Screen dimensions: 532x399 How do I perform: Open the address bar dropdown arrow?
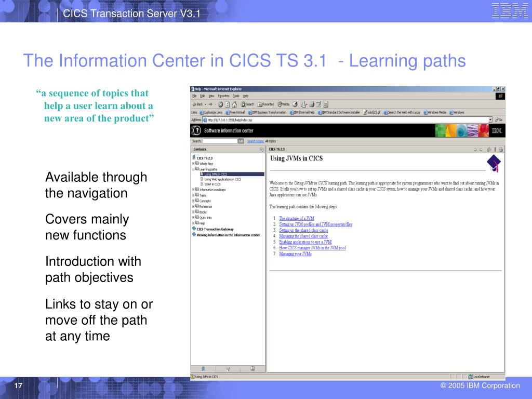490,120
